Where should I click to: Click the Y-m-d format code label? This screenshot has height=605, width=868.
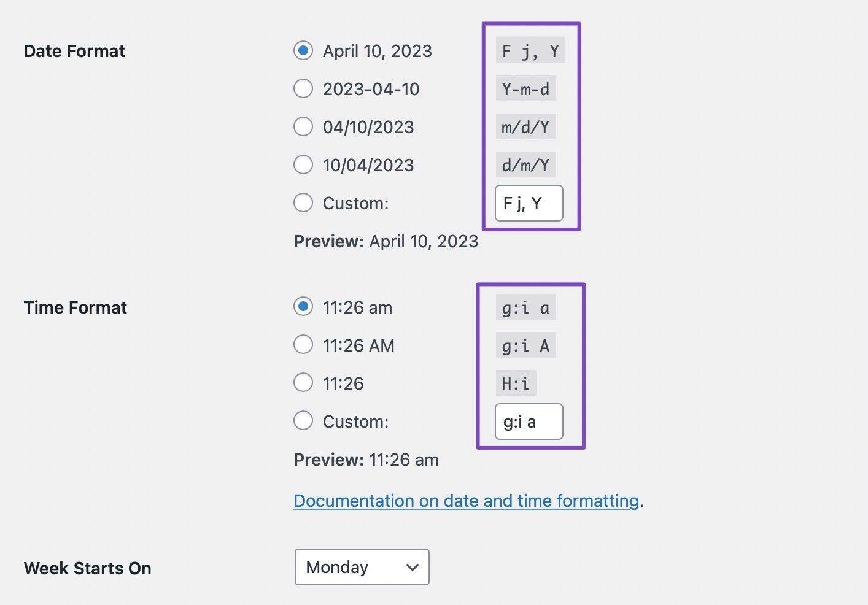point(525,88)
